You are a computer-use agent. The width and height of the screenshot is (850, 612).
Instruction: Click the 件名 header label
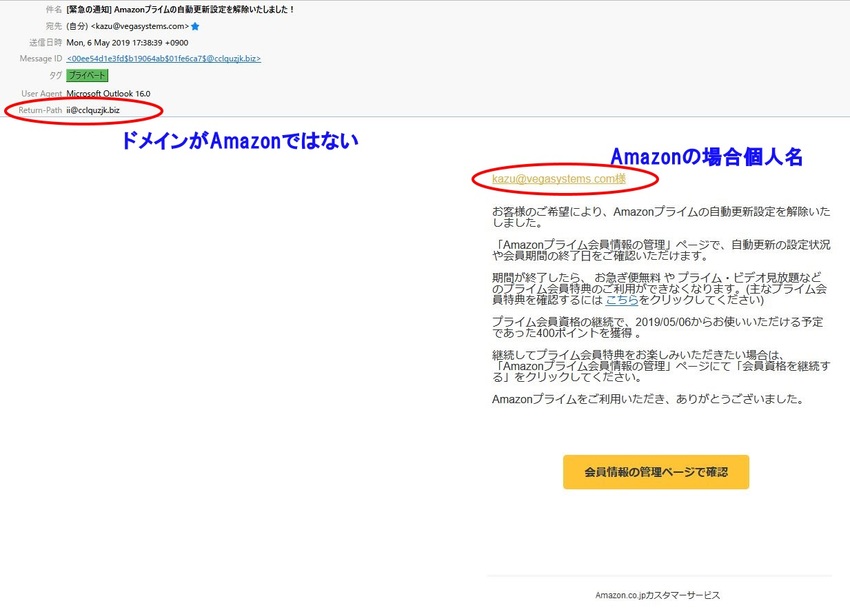click(x=54, y=10)
